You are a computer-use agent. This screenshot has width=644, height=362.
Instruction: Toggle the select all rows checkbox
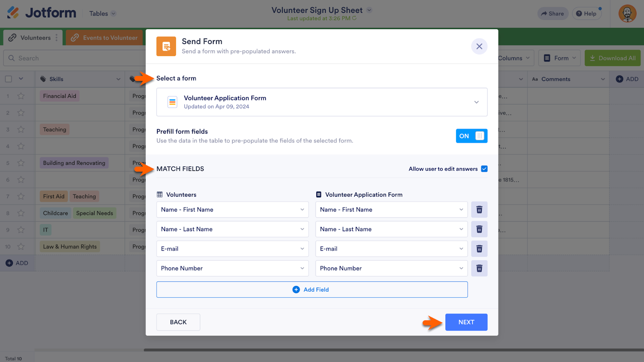(8, 79)
